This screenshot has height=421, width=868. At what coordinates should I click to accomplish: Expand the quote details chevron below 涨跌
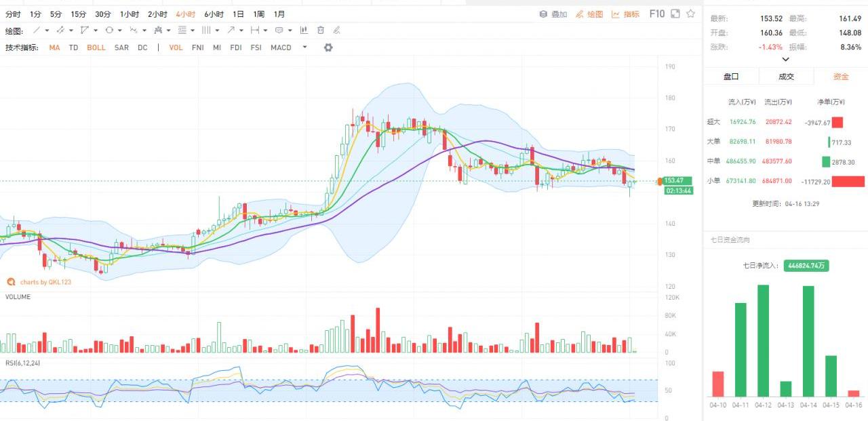coord(785,59)
